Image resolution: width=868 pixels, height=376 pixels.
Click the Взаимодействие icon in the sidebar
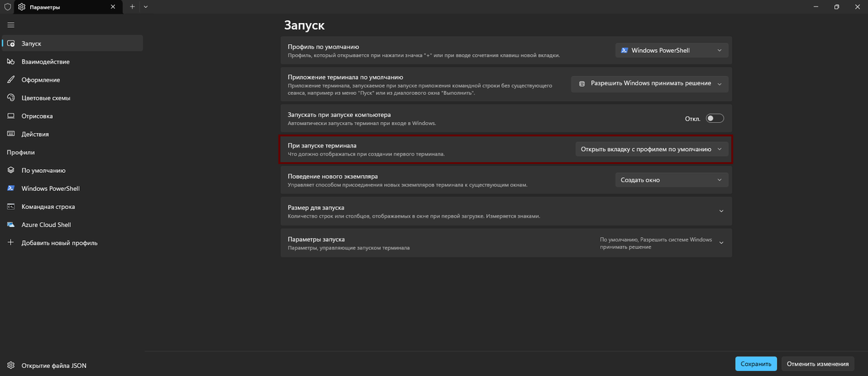[x=11, y=61]
